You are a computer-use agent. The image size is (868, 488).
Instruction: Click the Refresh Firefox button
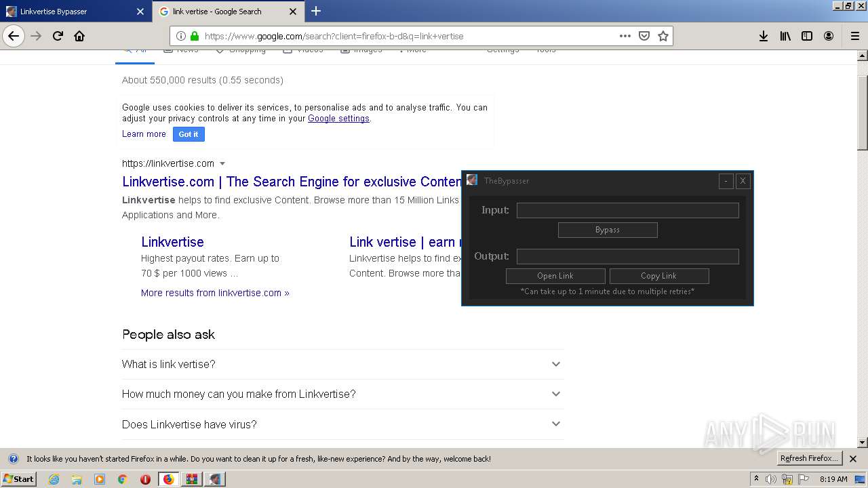(x=810, y=459)
